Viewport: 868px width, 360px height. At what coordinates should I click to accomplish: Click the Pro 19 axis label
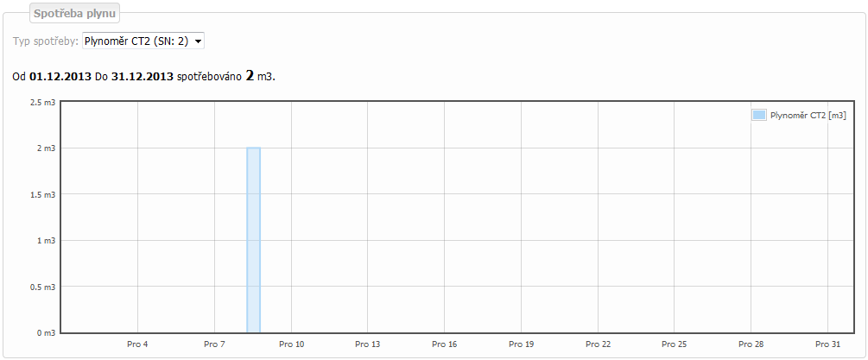[x=522, y=344]
